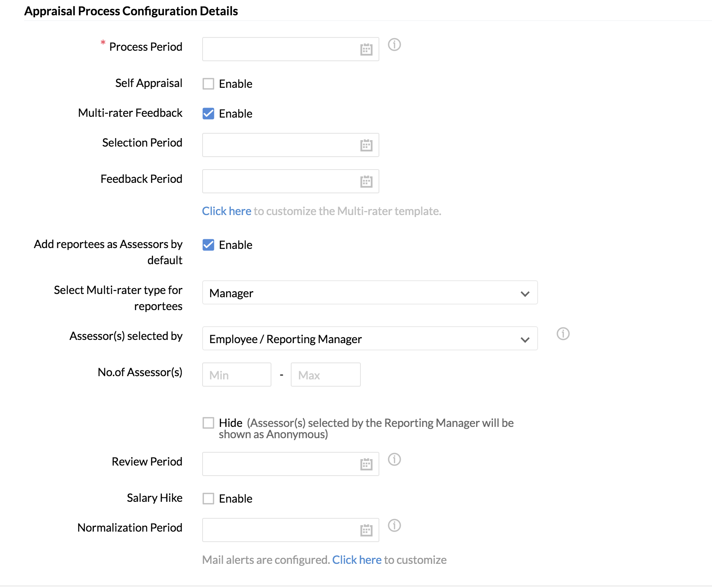Show info tooltip for Process Period
This screenshot has height=588, width=712.
pyautogui.click(x=394, y=45)
